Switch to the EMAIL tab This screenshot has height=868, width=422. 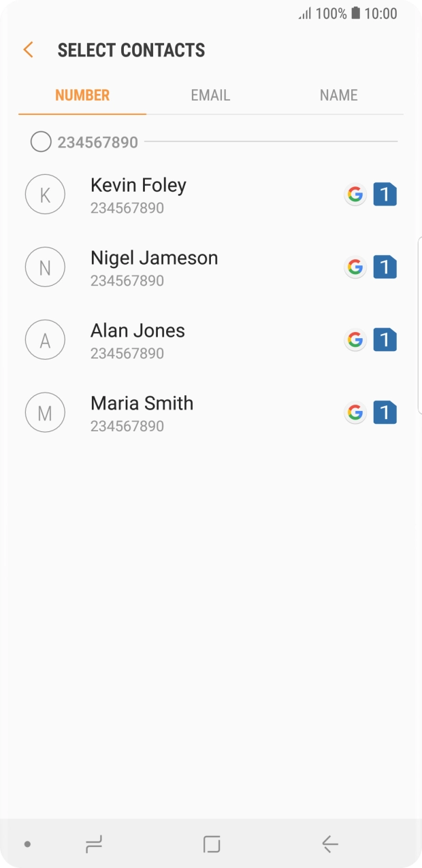point(210,95)
